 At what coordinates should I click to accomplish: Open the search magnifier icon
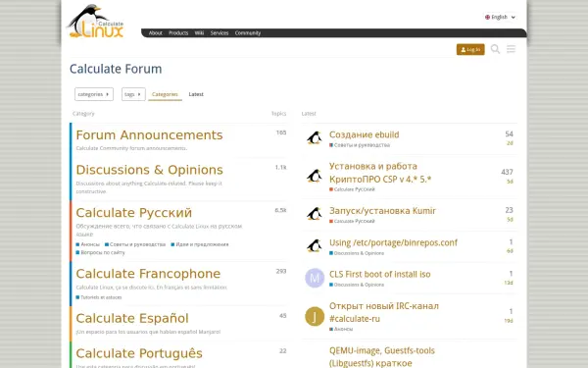coord(495,49)
